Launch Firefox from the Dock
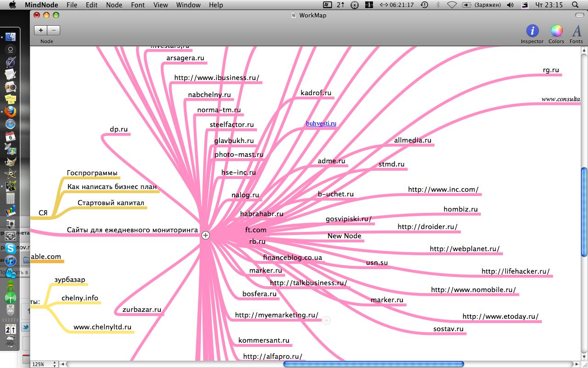Screen dimensions: 588x368 coord(10,111)
